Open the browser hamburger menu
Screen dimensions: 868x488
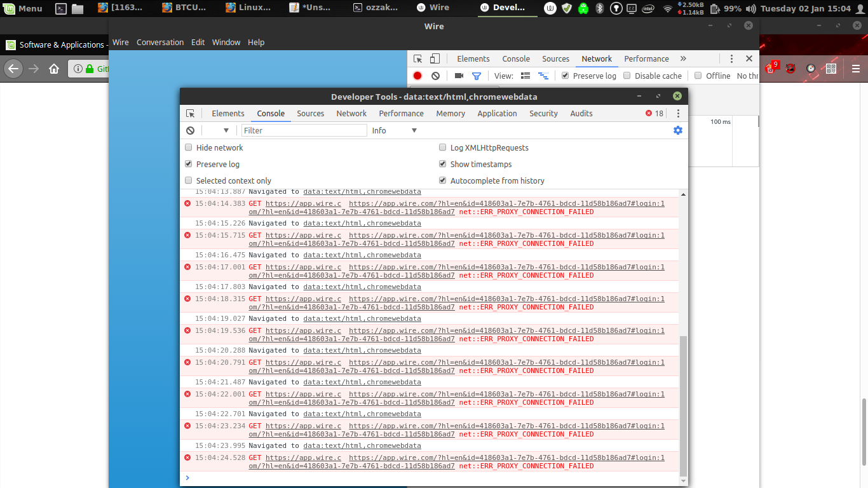tap(856, 69)
